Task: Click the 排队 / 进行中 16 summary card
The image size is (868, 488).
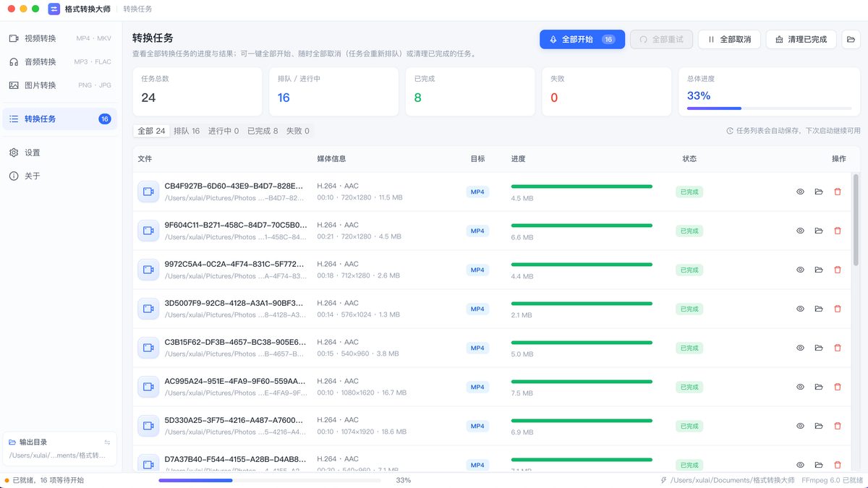Action: tap(333, 92)
